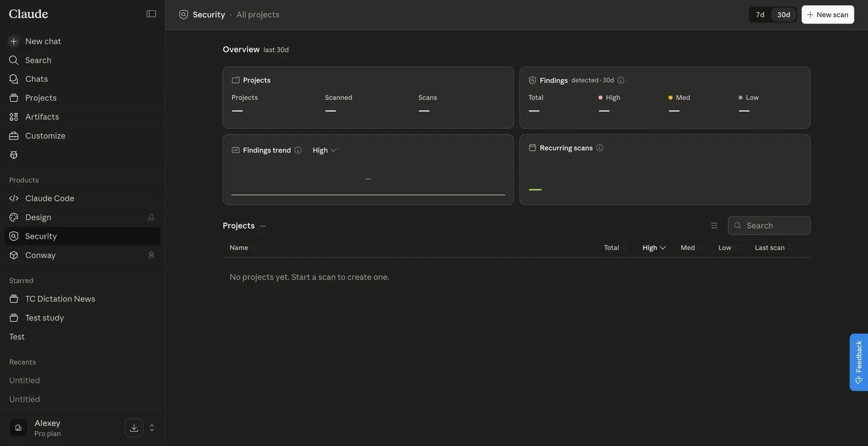Open Artifacts in the sidebar

[x=82, y=117]
